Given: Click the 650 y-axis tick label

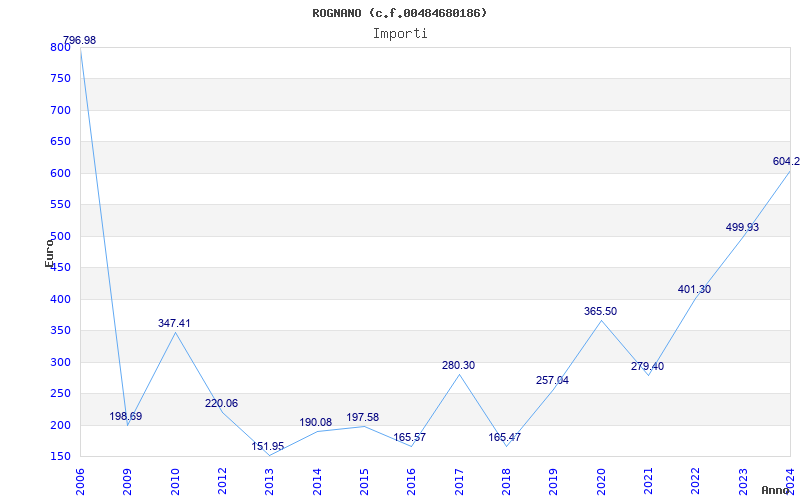Looking at the screenshot, I should pyautogui.click(x=60, y=142).
